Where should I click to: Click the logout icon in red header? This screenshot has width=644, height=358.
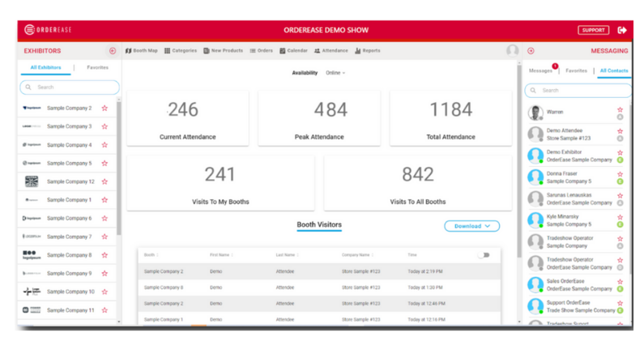[622, 30]
